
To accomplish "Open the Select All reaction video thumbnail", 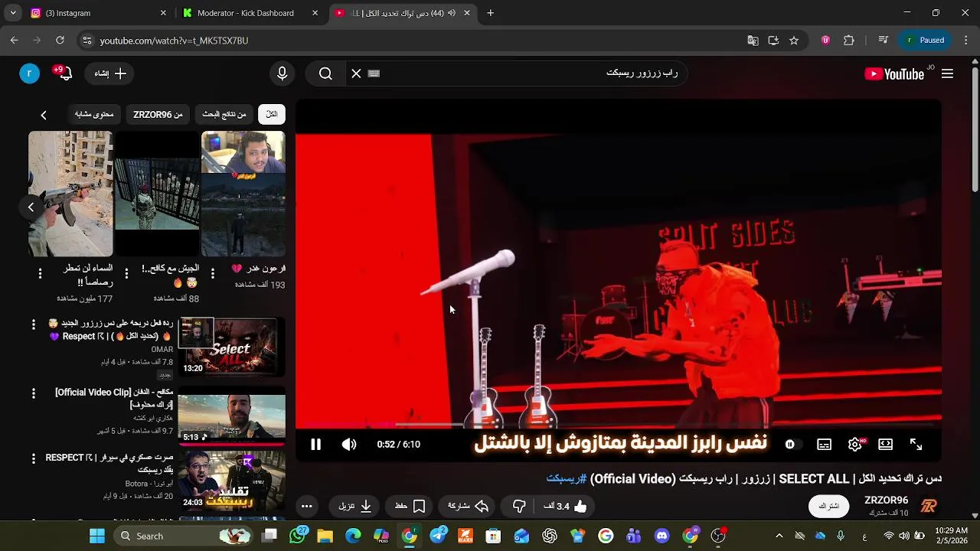I will pyautogui.click(x=232, y=347).
